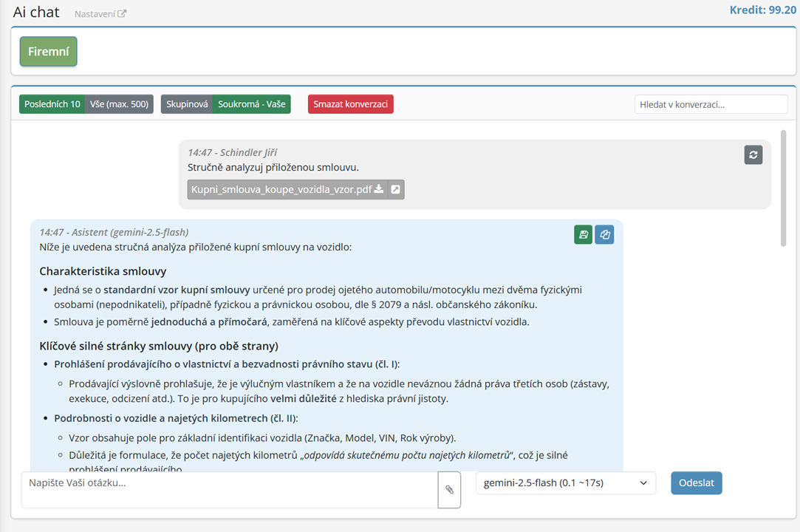Send message with Odeslat button
This screenshot has height=532, width=800.
tap(696, 483)
